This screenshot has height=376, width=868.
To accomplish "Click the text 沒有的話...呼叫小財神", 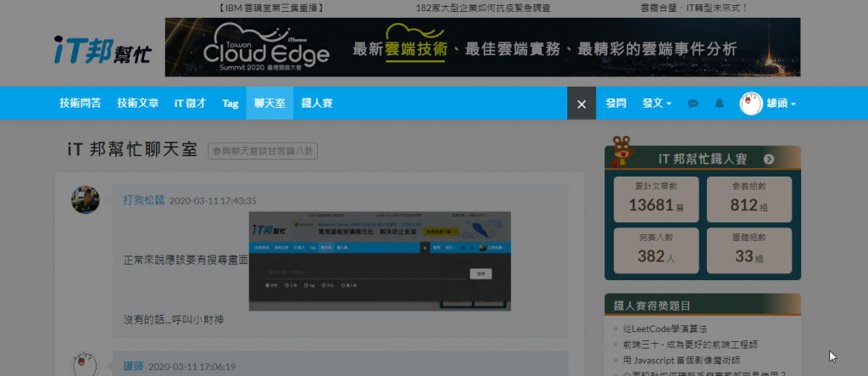I will [x=173, y=320].
